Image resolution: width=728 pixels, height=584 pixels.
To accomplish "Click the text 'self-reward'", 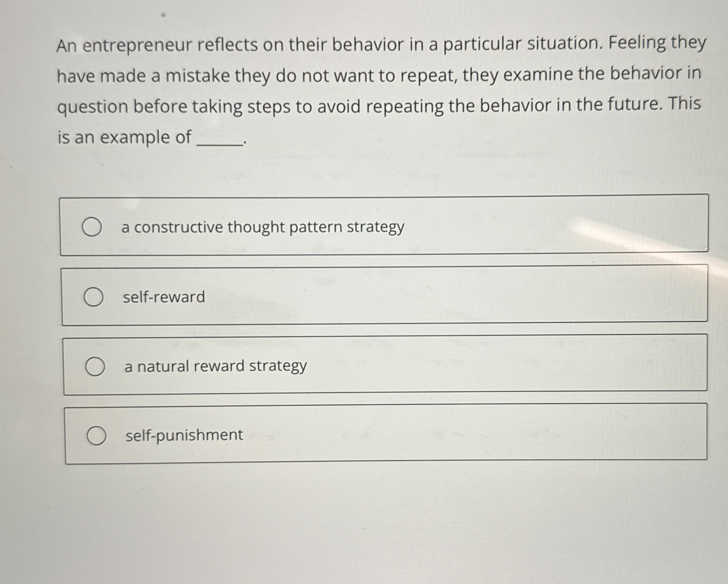I will coord(163,297).
